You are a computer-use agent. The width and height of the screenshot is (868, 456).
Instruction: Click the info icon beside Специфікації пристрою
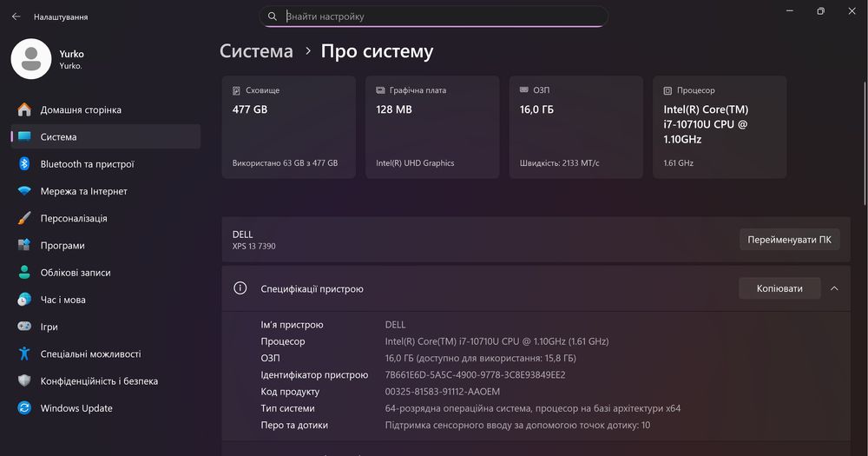coord(240,288)
